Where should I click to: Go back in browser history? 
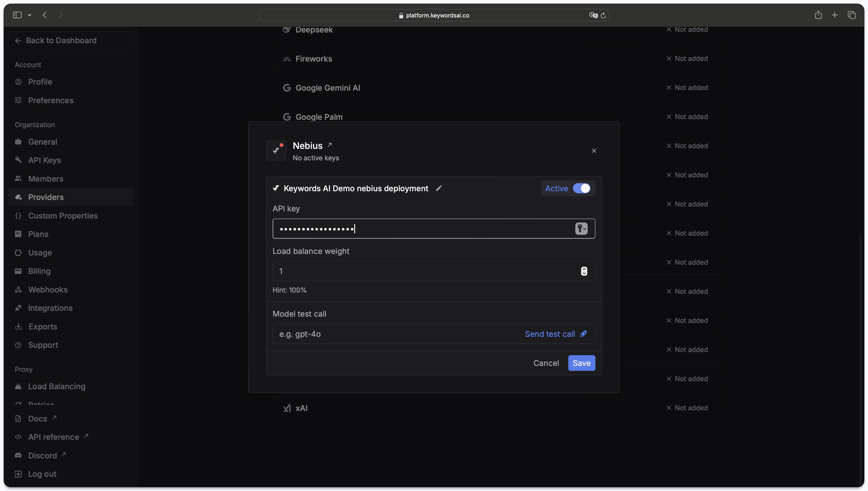pos(45,15)
